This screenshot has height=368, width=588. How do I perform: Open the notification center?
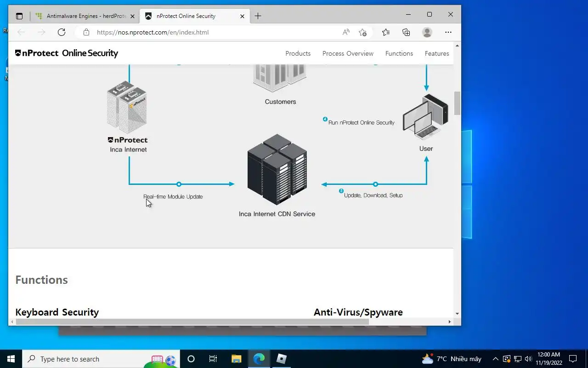click(x=573, y=359)
